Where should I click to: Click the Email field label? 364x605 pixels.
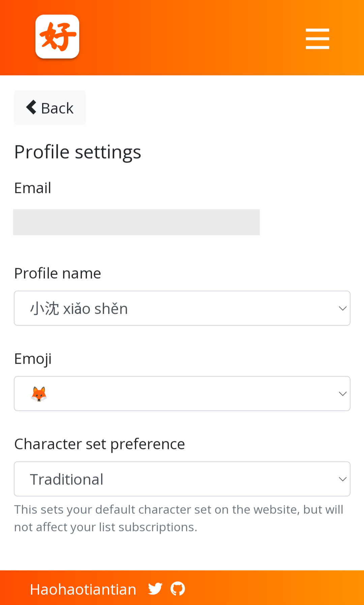click(33, 188)
